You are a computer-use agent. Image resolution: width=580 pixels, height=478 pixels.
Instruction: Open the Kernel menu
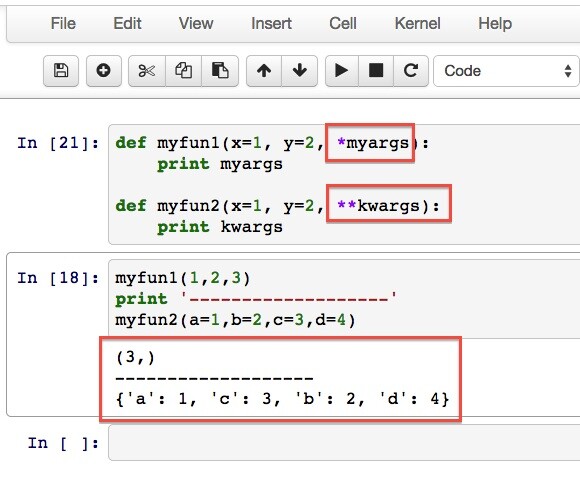tap(417, 24)
